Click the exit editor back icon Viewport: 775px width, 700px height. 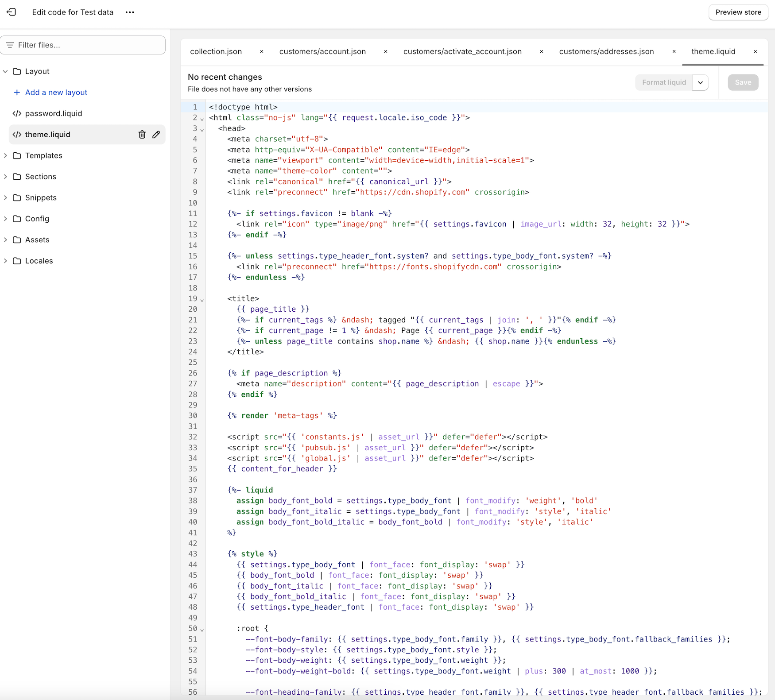pos(12,12)
